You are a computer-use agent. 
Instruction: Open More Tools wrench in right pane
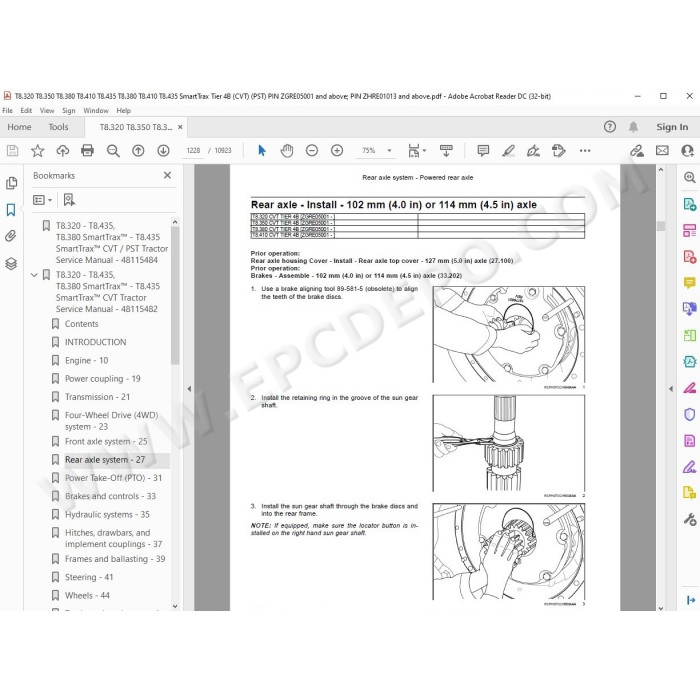click(x=689, y=519)
